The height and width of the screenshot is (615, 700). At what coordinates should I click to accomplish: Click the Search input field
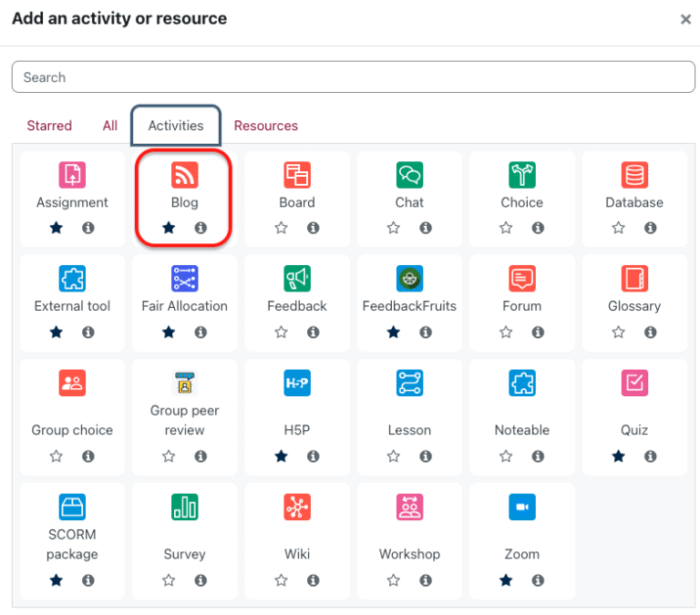point(353,77)
